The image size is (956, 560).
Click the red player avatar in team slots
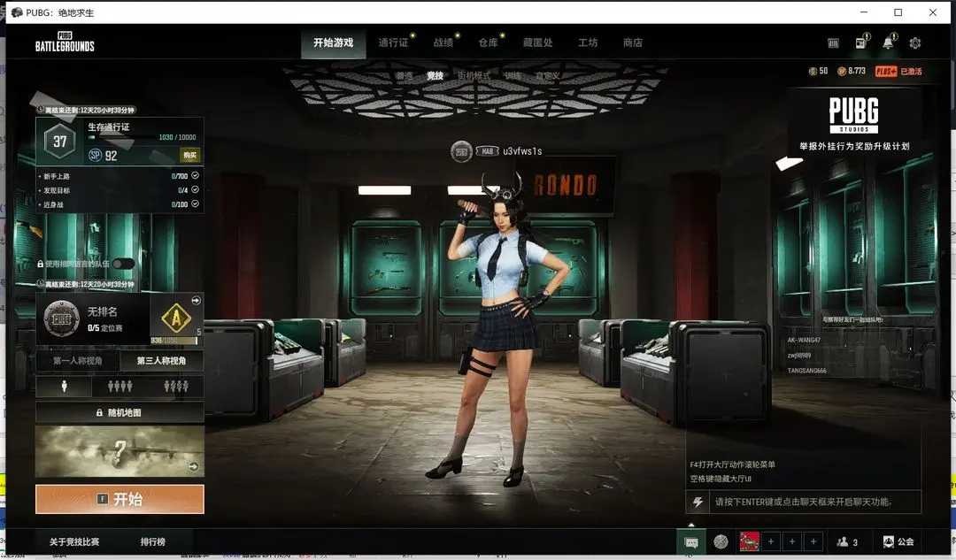(750, 541)
